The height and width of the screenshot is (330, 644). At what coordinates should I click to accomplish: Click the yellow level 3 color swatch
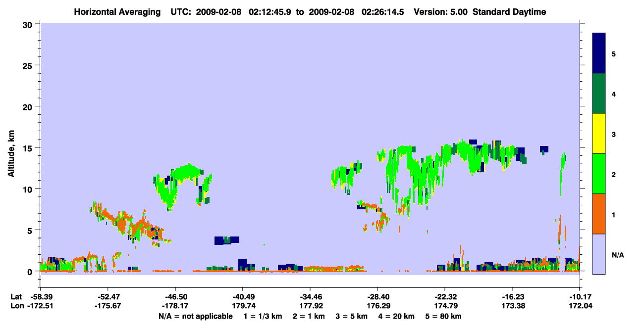coord(599,134)
